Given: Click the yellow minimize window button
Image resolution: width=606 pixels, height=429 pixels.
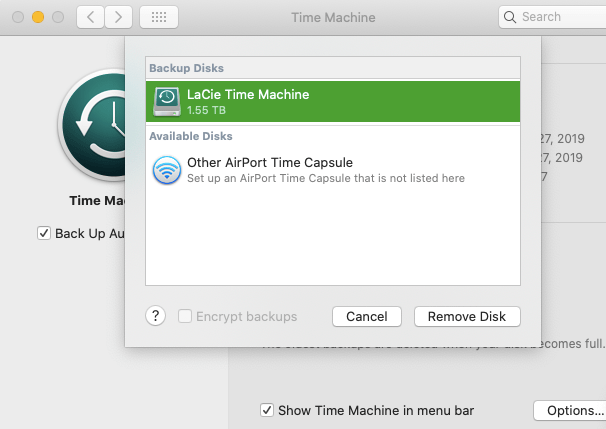Looking at the screenshot, I should [38, 17].
